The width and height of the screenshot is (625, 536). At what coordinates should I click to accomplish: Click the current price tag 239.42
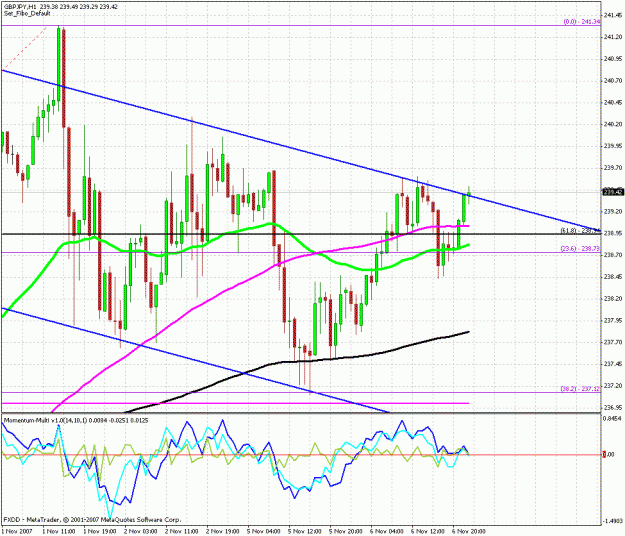coord(613,192)
